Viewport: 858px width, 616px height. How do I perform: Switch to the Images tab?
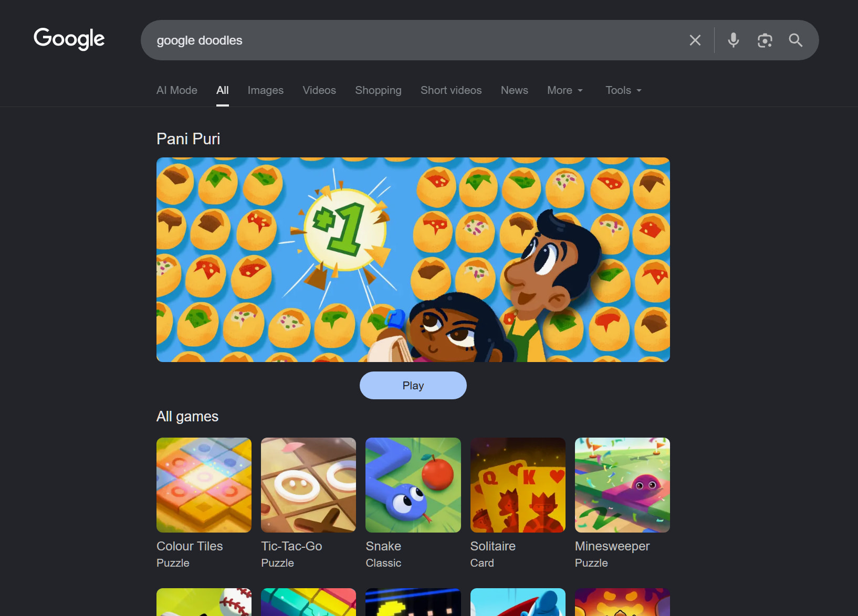[266, 90]
